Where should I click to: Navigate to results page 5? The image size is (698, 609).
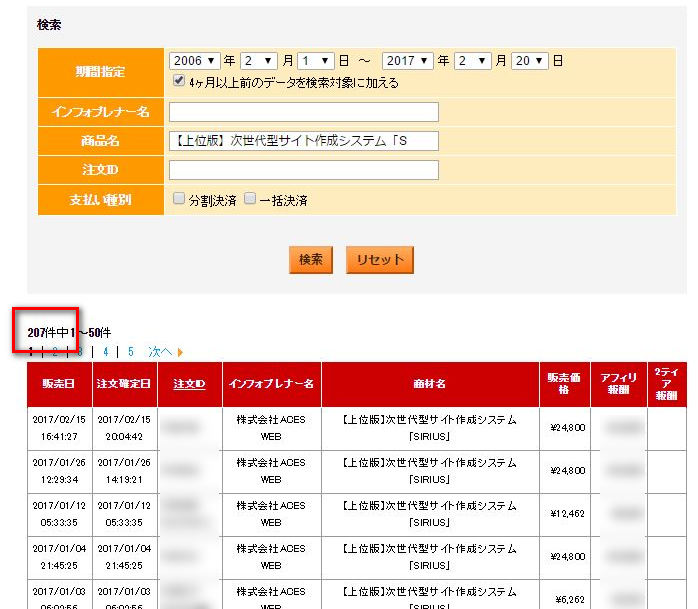point(130,352)
